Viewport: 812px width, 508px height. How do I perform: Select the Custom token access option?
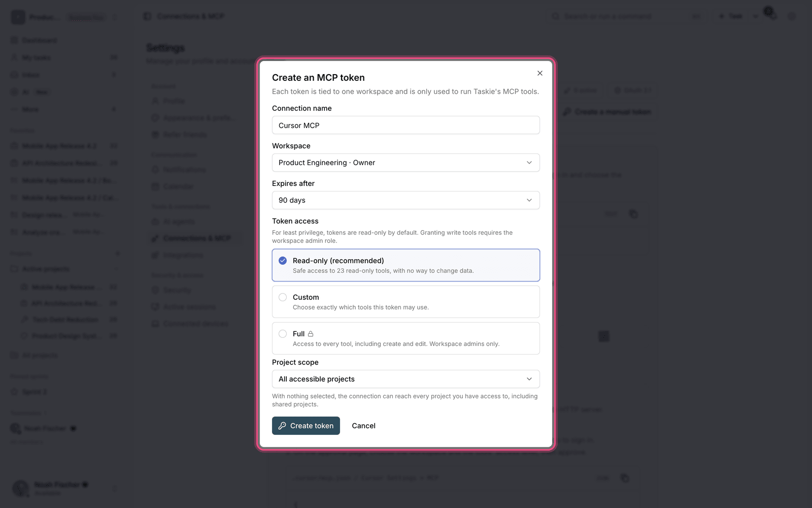[405, 302]
